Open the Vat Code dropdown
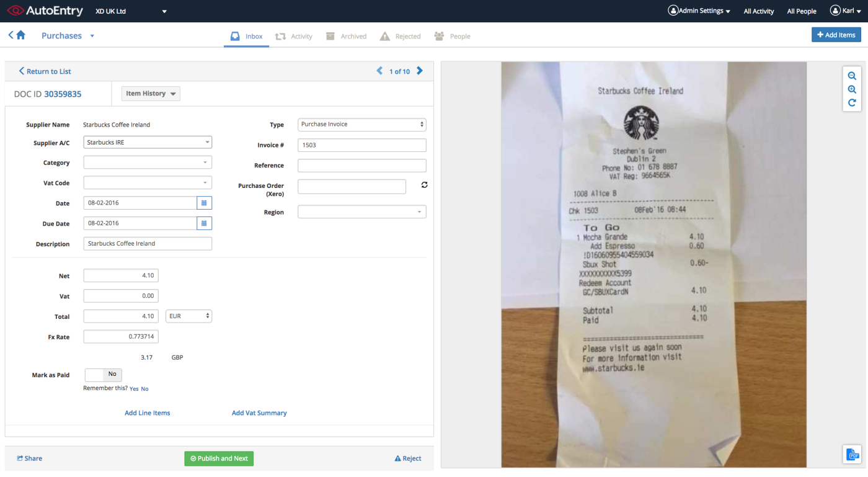 pos(148,183)
